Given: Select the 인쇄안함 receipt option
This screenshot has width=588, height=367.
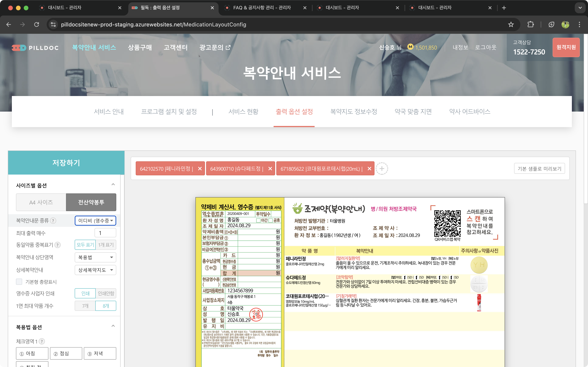Looking at the screenshot, I should [106, 293].
